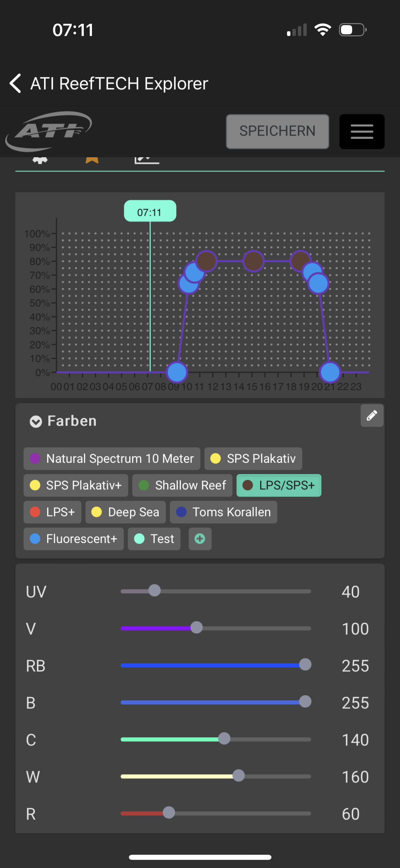Choose the Natural Spectrum 10 Meter preset
Image resolution: width=400 pixels, height=868 pixels.
point(112,458)
